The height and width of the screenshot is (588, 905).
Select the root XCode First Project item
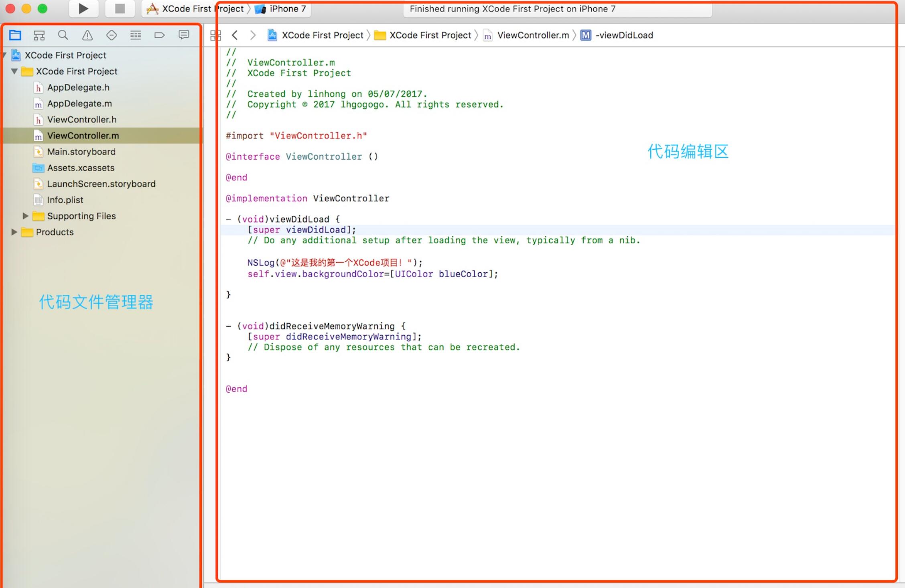(65, 55)
